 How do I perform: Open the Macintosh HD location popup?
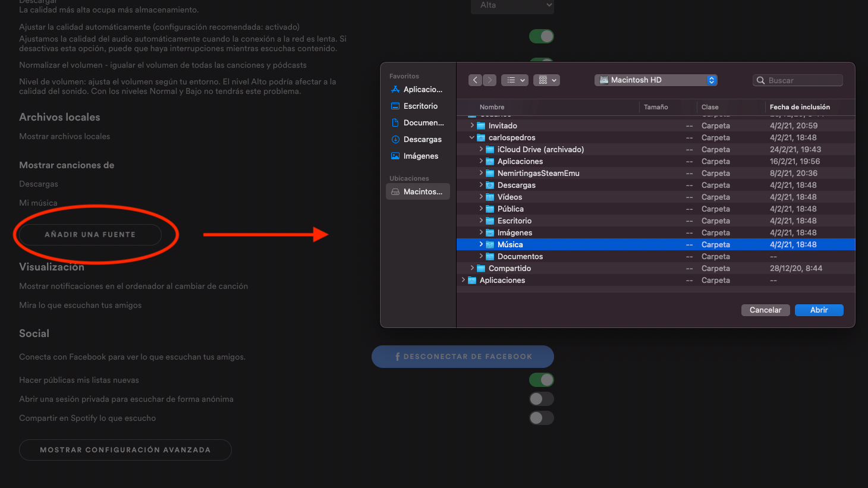656,80
